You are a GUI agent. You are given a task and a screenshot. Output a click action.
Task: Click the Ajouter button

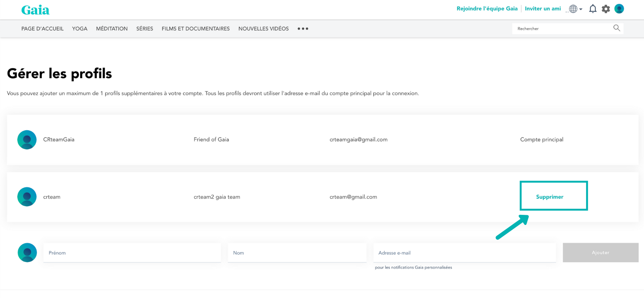click(x=601, y=253)
